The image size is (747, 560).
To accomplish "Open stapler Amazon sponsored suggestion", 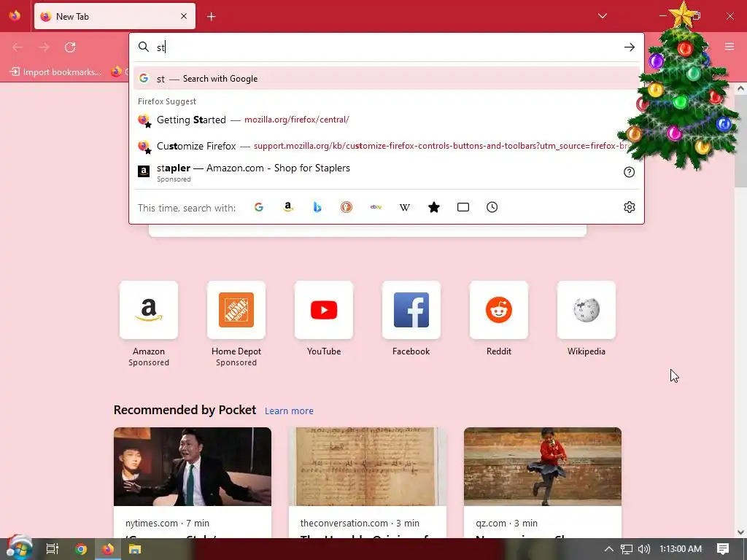I will (x=387, y=172).
